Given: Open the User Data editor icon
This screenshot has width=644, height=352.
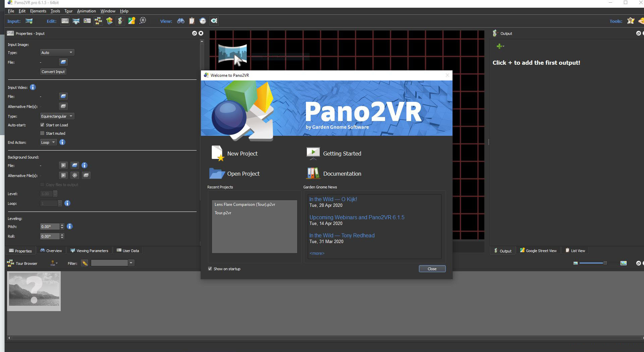Looking at the screenshot, I should click(87, 21).
